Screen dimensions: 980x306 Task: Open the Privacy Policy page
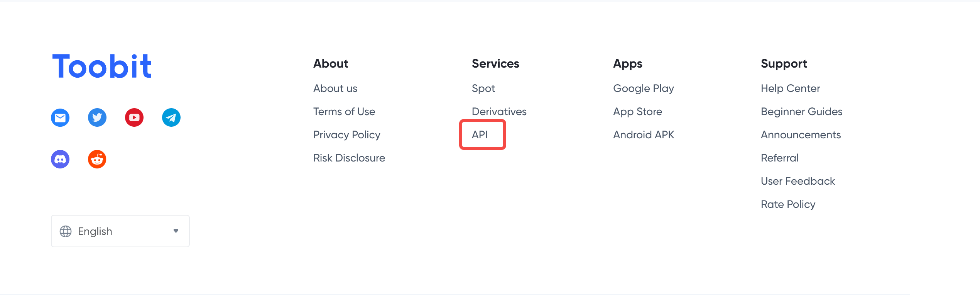[347, 135]
